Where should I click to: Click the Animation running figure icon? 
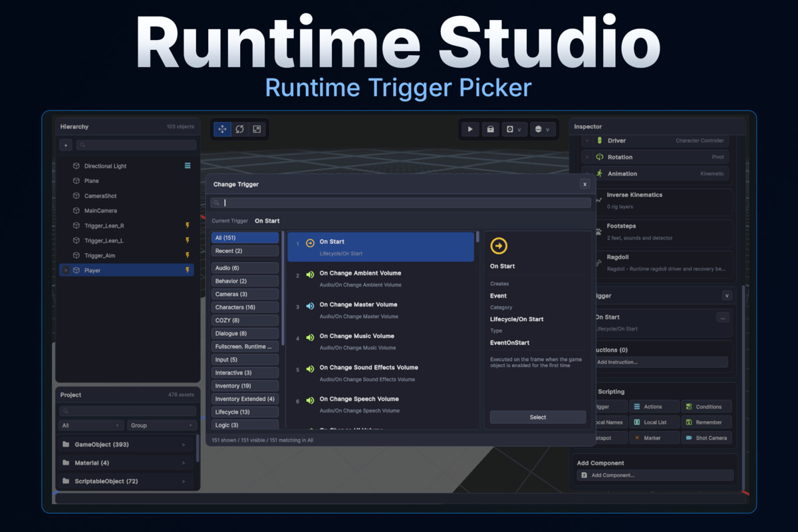tap(599, 173)
